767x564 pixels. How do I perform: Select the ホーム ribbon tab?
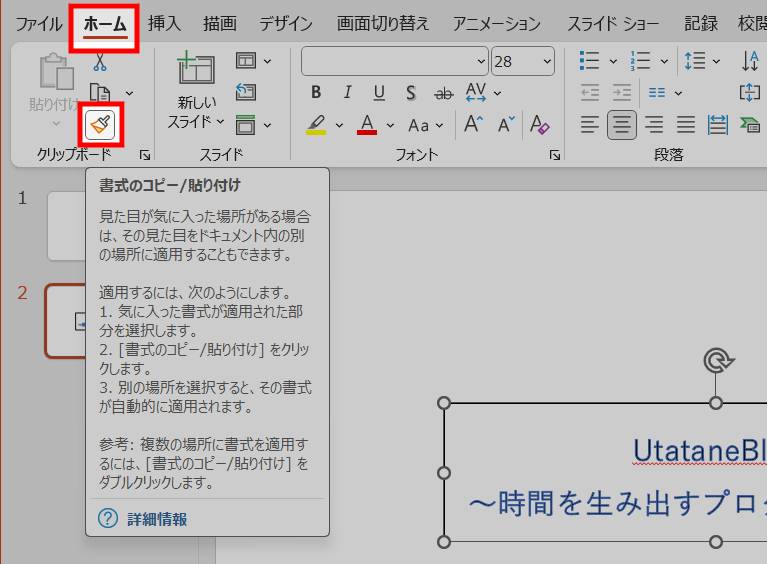point(105,23)
